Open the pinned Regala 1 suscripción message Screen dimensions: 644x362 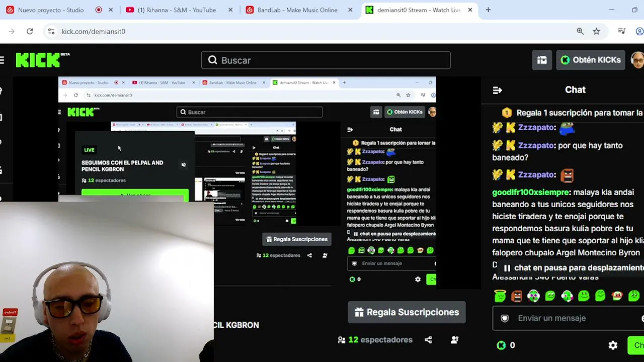[x=572, y=113]
